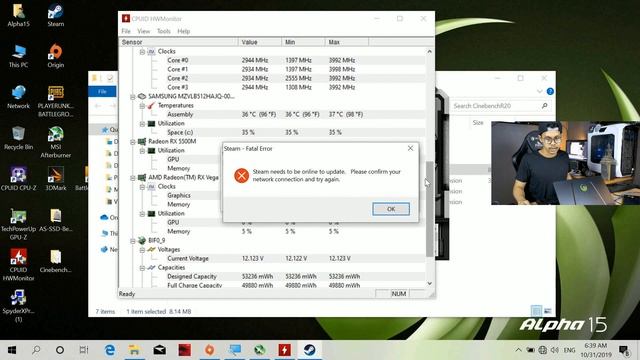
Task: Open Task View on the taskbar
Action: (84, 350)
